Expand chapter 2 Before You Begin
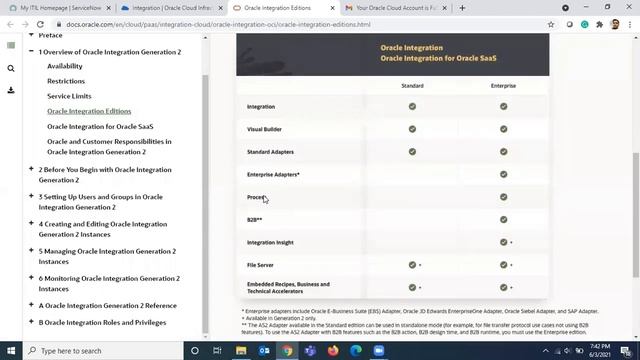The image size is (640, 360). click(x=31, y=169)
